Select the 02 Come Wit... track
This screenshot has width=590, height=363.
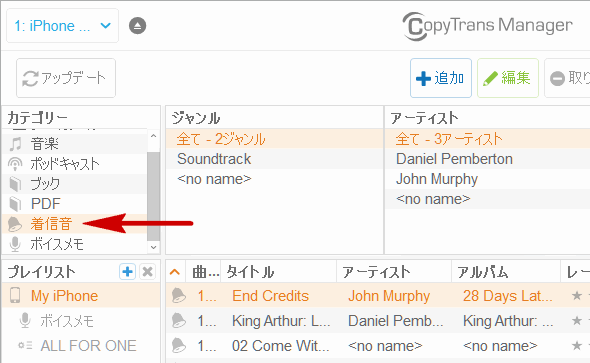281,346
